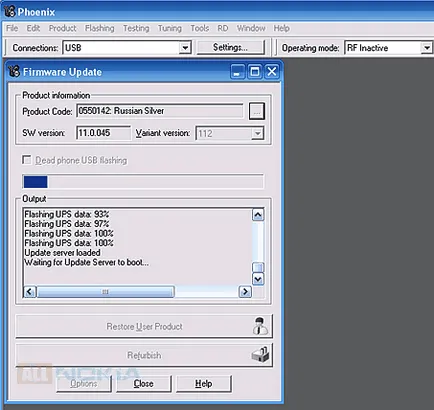
Task: Open the Product menu
Action: pyautogui.click(x=63, y=28)
